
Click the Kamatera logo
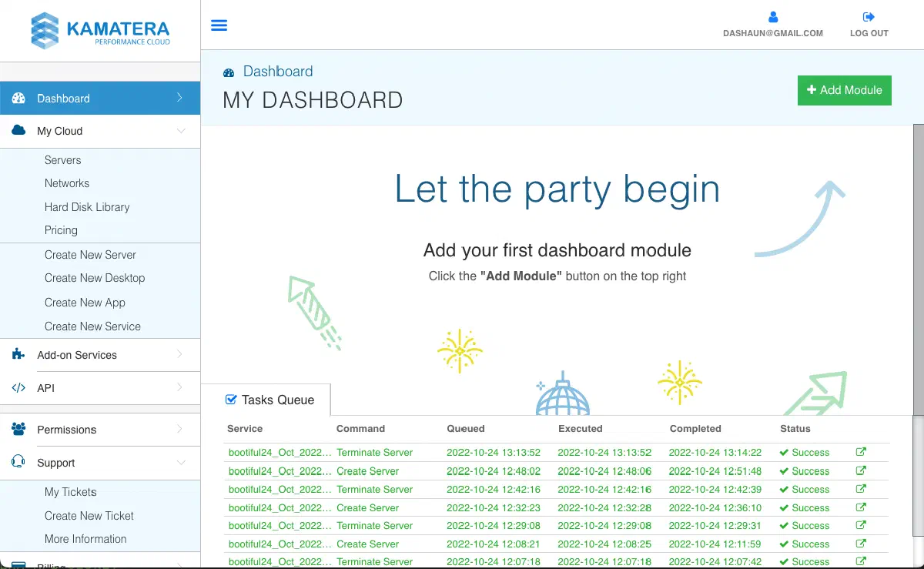tap(100, 31)
